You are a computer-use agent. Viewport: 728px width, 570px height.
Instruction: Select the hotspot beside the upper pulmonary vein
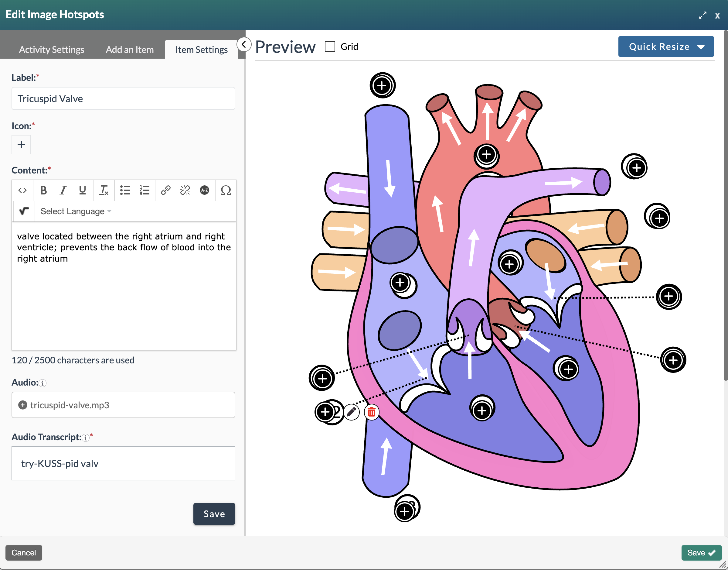(x=659, y=218)
